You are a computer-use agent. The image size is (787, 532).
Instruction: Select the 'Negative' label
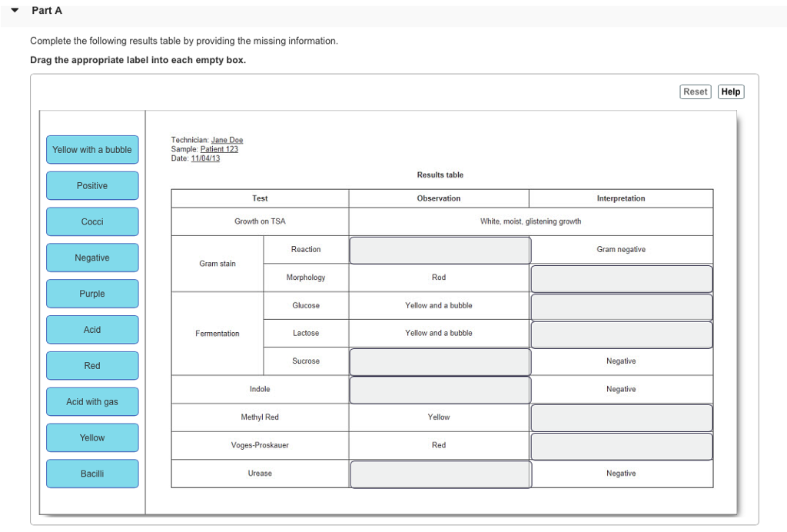(x=92, y=258)
